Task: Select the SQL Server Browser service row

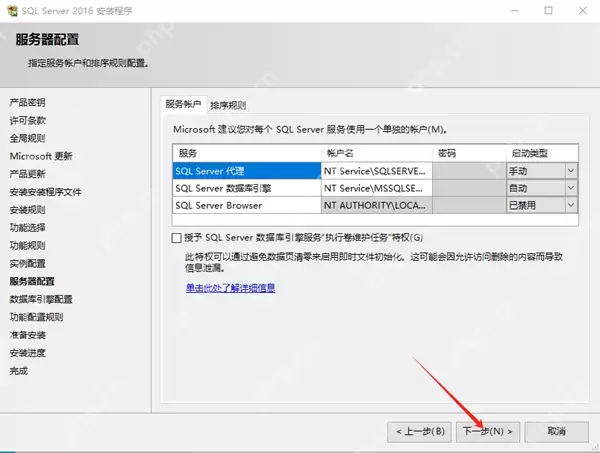Action: pos(247,205)
